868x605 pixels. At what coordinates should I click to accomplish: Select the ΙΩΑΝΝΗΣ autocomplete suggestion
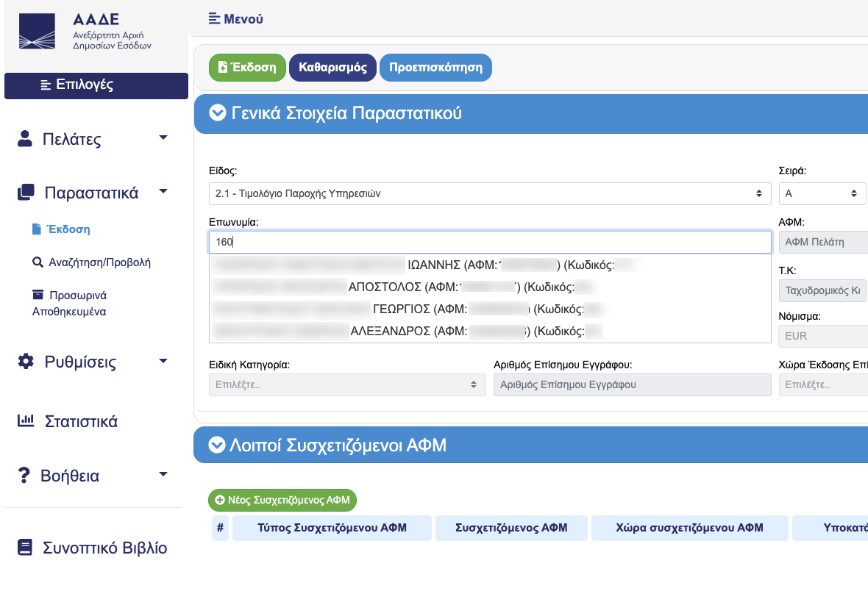tap(422, 265)
